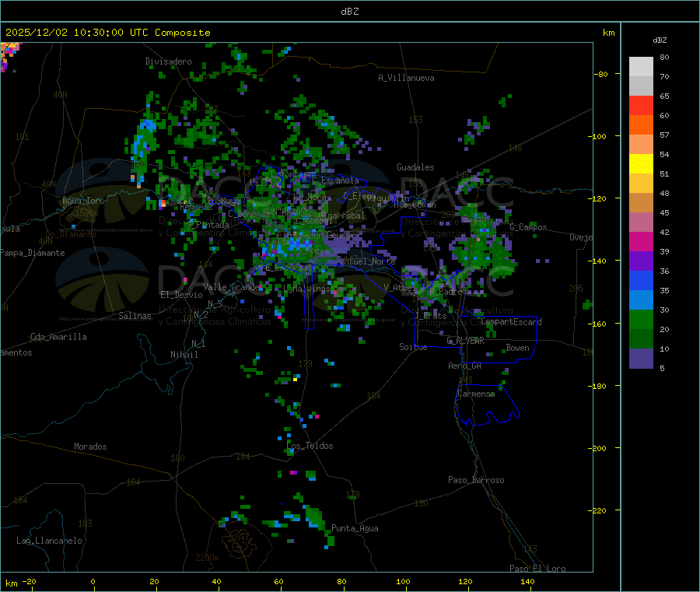700x592 pixels.
Task: Click the Los_Toldos map label
Action: pos(310,446)
